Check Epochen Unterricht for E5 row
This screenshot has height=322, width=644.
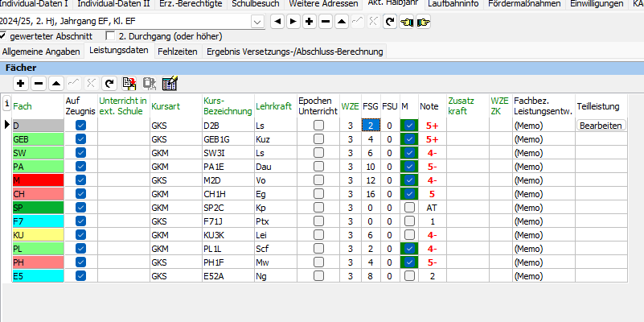[318, 275]
